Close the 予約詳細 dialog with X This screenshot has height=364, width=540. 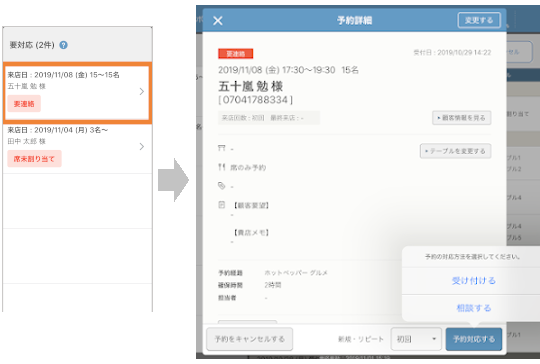(218, 21)
